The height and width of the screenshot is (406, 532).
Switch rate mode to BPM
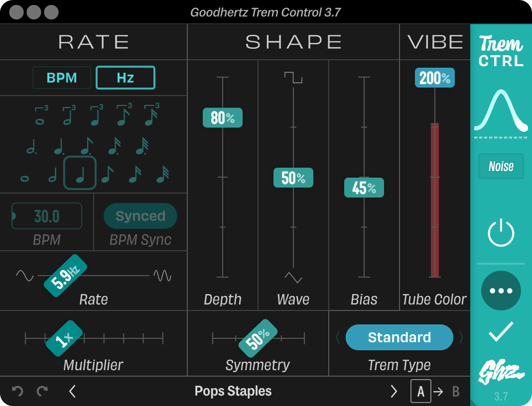coord(62,78)
